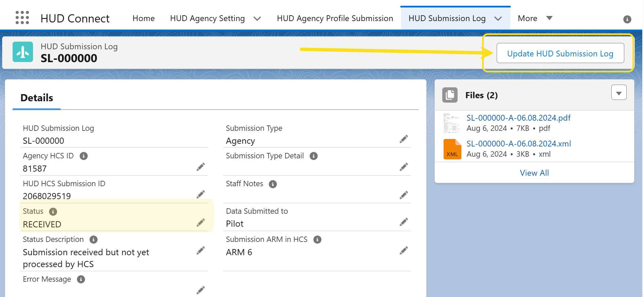
Task: Open the Files panel actions dropdown
Action: click(x=619, y=93)
